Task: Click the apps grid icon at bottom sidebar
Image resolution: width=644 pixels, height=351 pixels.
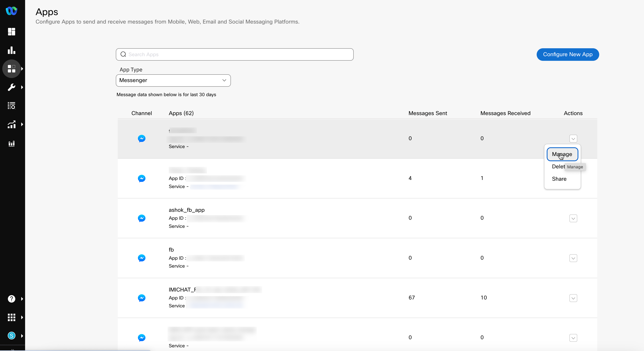Action: click(x=12, y=317)
